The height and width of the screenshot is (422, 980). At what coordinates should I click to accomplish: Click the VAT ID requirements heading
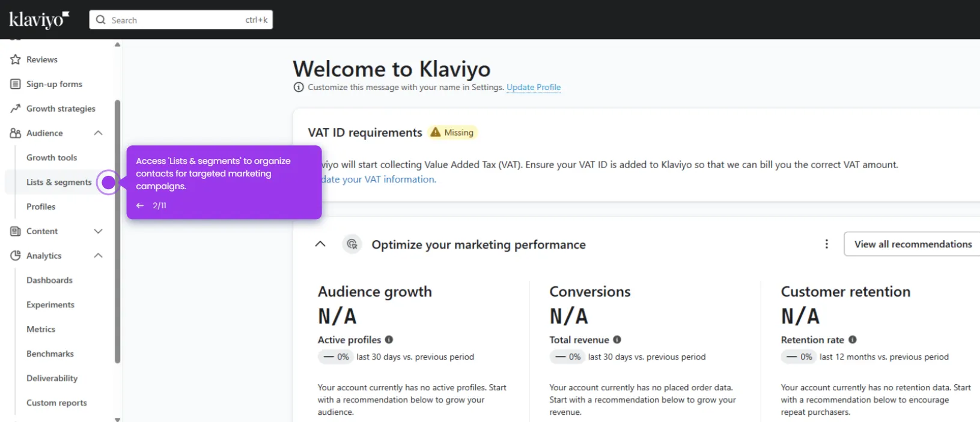365,133
